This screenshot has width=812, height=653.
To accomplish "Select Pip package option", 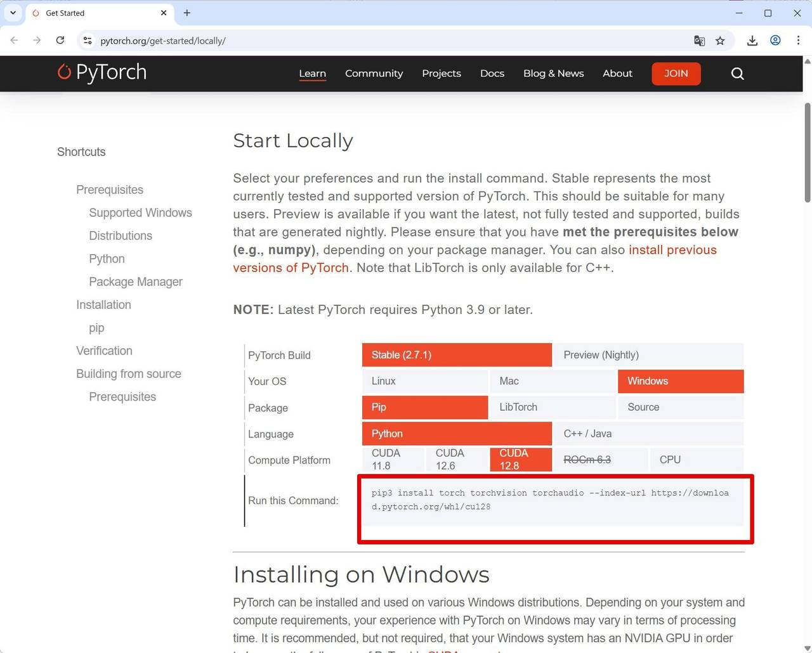I will pos(425,408).
